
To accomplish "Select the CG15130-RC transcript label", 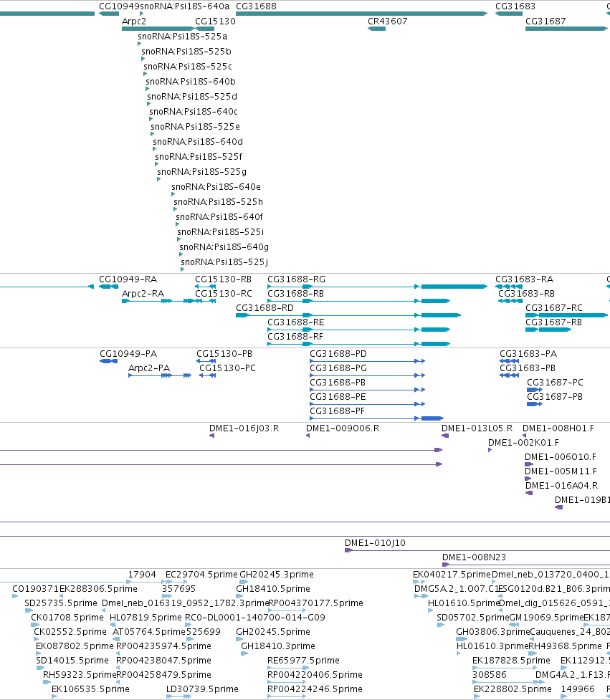I will click(223, 293).
